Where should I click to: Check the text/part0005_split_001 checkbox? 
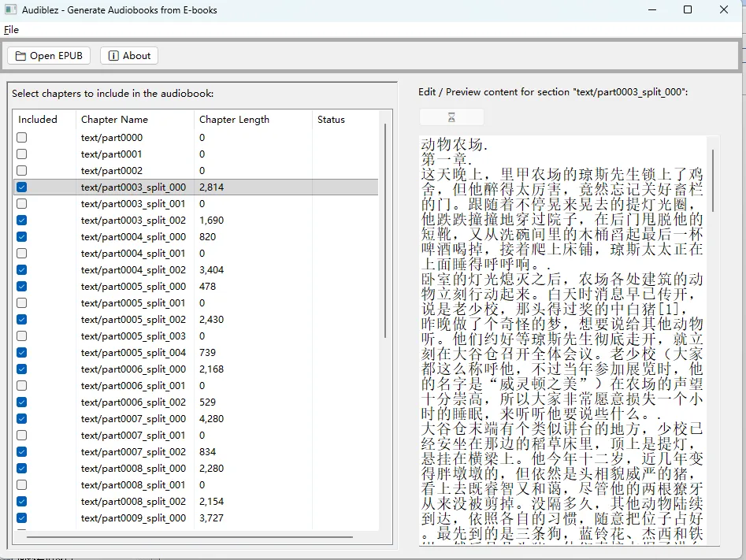click(x=21, y=302)
